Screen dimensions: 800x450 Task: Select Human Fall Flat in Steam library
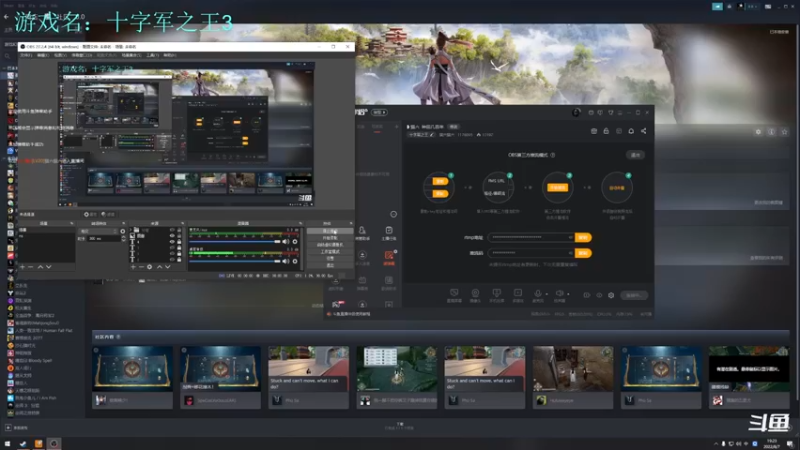pos(43,331)
